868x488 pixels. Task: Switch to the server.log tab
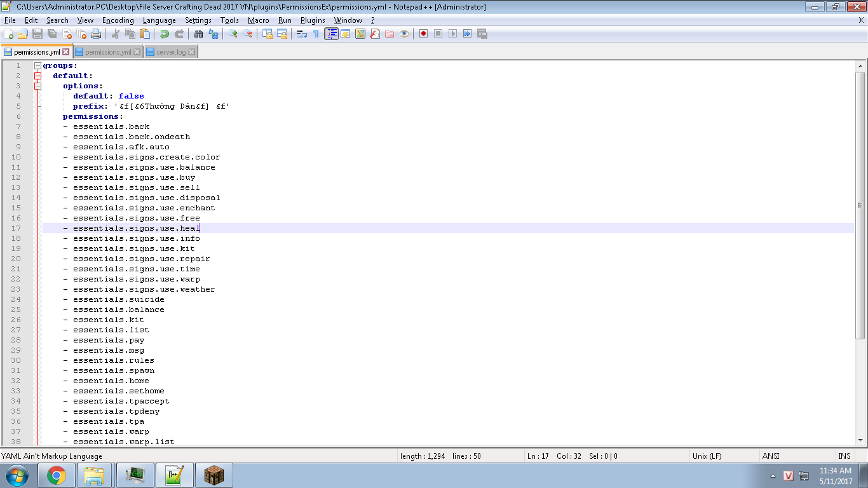coord(170,52)
